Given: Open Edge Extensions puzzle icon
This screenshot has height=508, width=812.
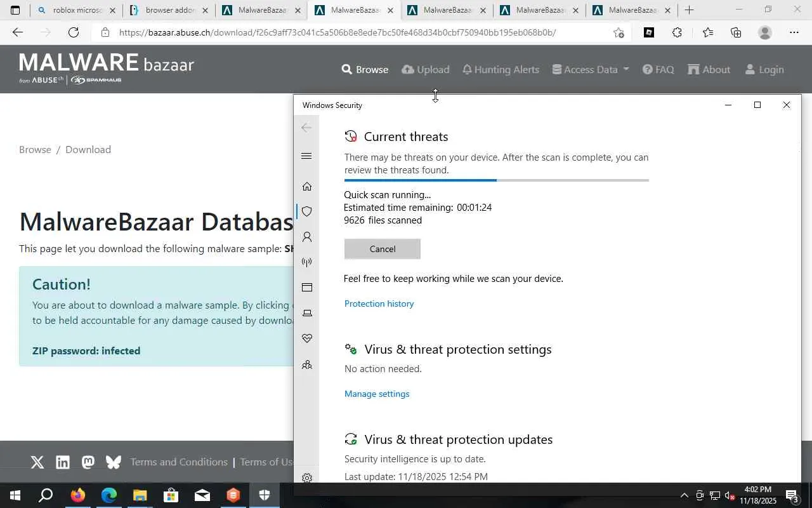Looking at the screenshot, I should click(677, 32).
